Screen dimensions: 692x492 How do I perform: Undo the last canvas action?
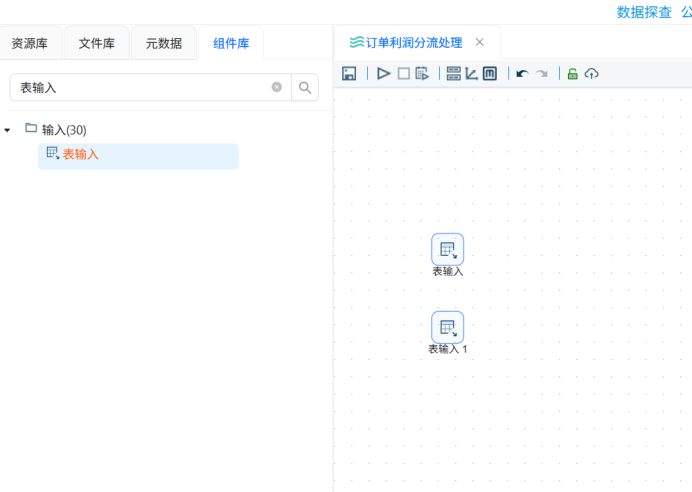pos(523,74)
